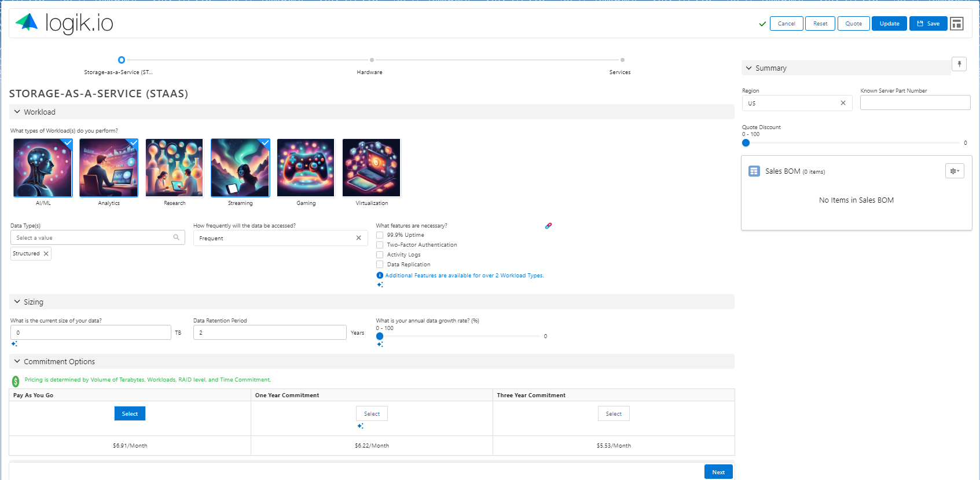This screenshot has height=480, width=980.
Task: Click the current data size input field
Action: tap(91, 332)
